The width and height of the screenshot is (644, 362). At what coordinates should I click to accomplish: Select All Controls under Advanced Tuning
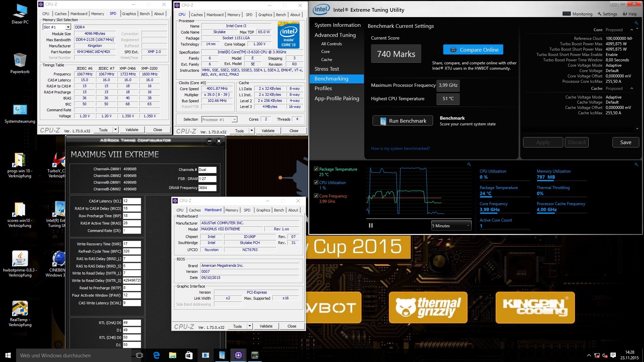(x=331, y=44)
